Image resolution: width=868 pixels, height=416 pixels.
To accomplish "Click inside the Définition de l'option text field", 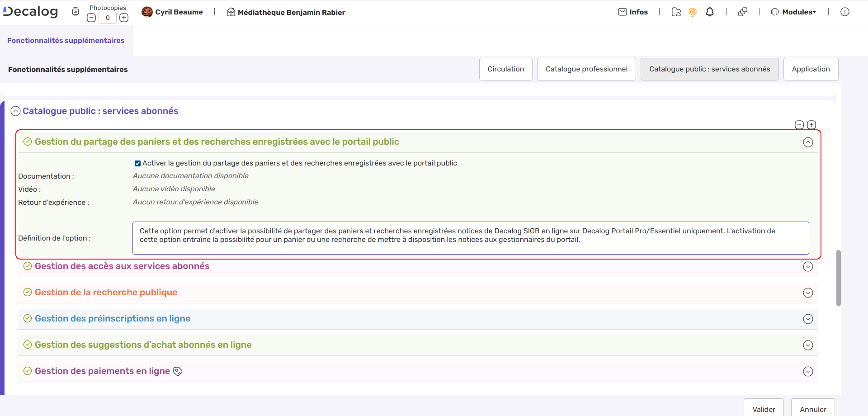I will [470, 238].
